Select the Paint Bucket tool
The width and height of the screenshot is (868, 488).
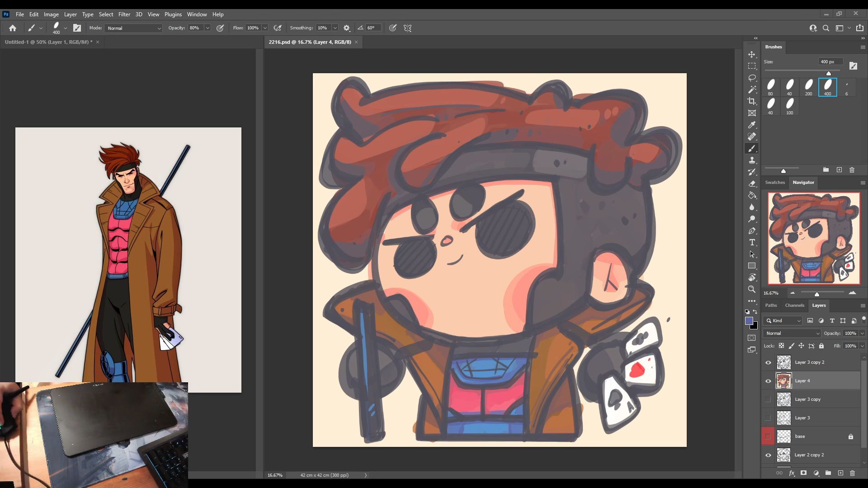click(x=752, y=195)
